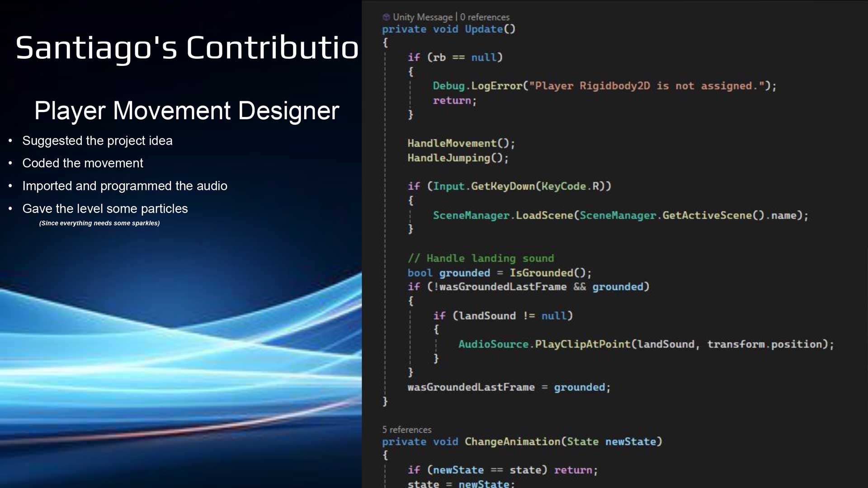Click the Update method name

[x=483, y=29]
